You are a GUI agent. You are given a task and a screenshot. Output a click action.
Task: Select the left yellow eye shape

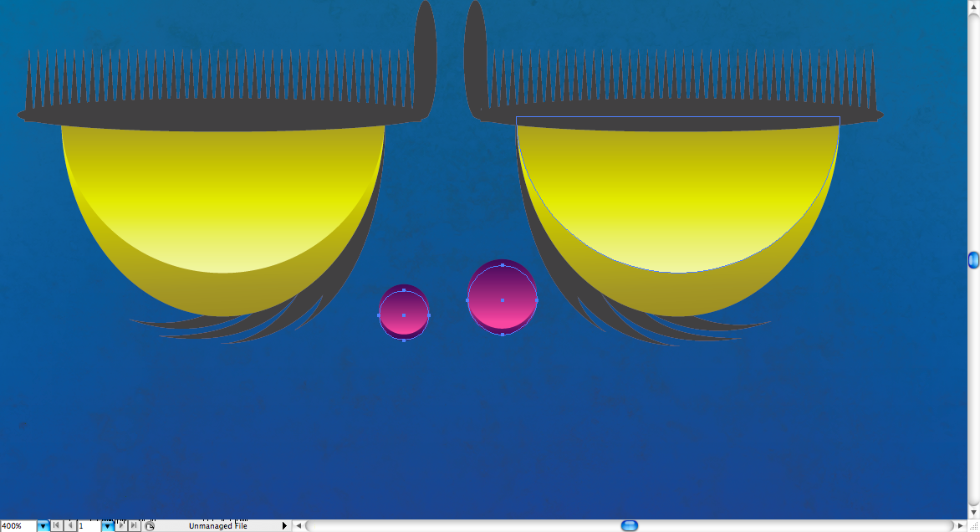pos(223,209)
